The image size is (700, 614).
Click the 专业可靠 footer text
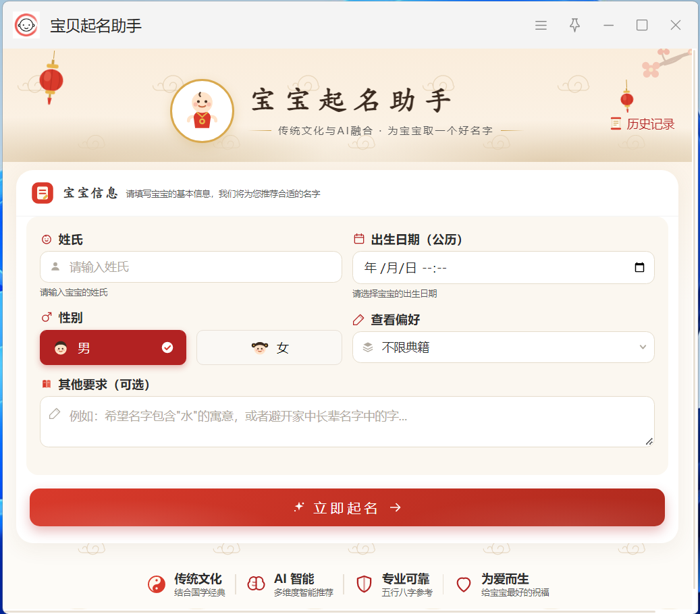point(406,579)
